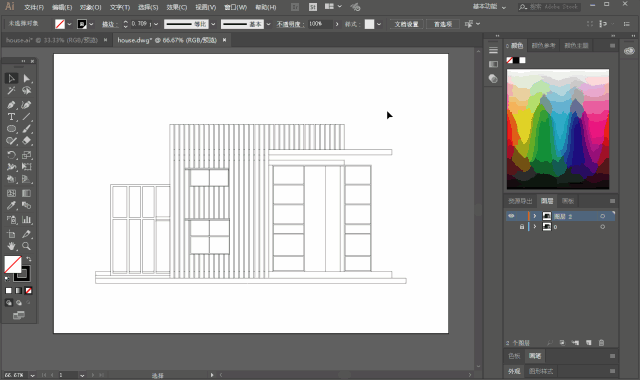This screenshot has width=640, height=380.
Task: Select the Perspective Grid tool
Action: (x=27, y=179)
